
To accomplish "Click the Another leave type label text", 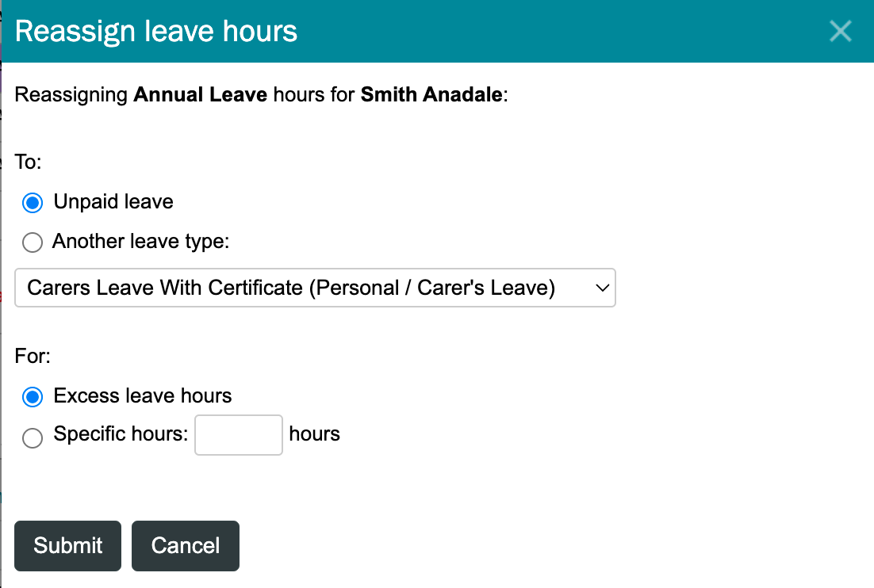I will pyautogui.click(x=141, y=241).
